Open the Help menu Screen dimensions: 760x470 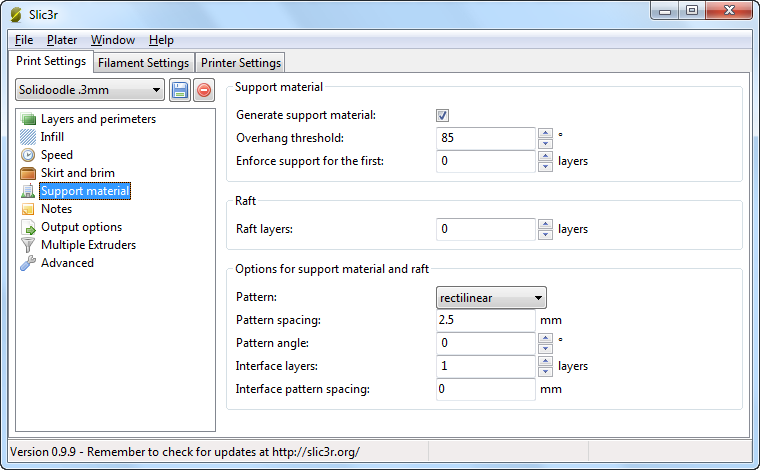click(161, 40)
